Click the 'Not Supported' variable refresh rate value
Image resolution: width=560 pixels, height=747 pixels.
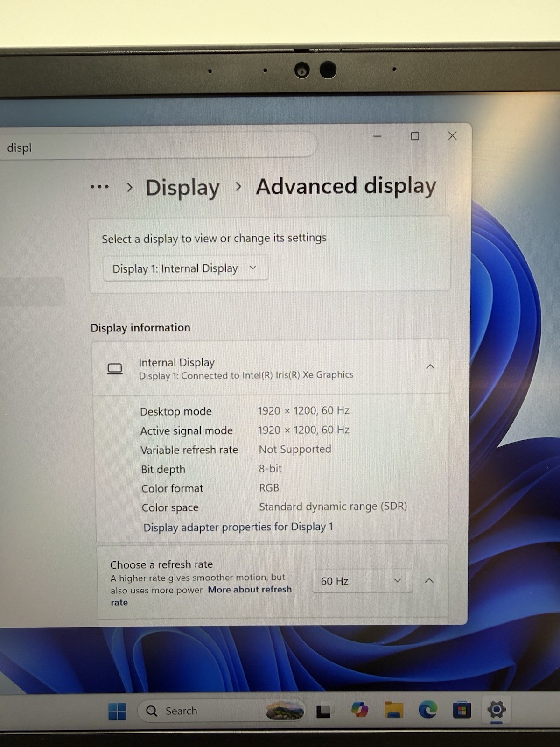295,449
